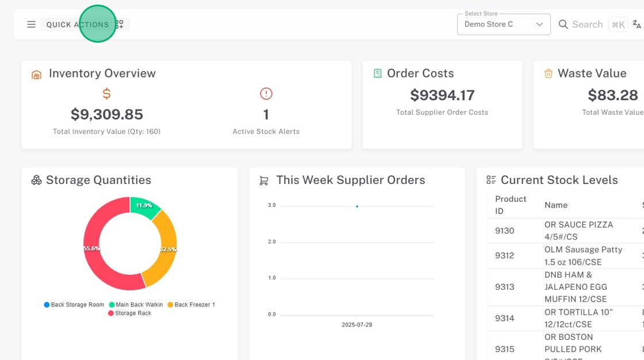This screenshot has height=360, width=644.
Task: Open the language translation icon
Action: (x=637, y=24)
